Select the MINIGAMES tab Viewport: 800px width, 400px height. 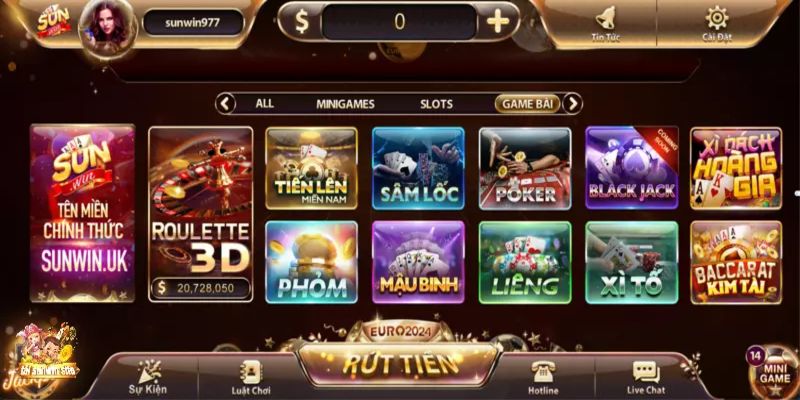(x=345, y=104)
